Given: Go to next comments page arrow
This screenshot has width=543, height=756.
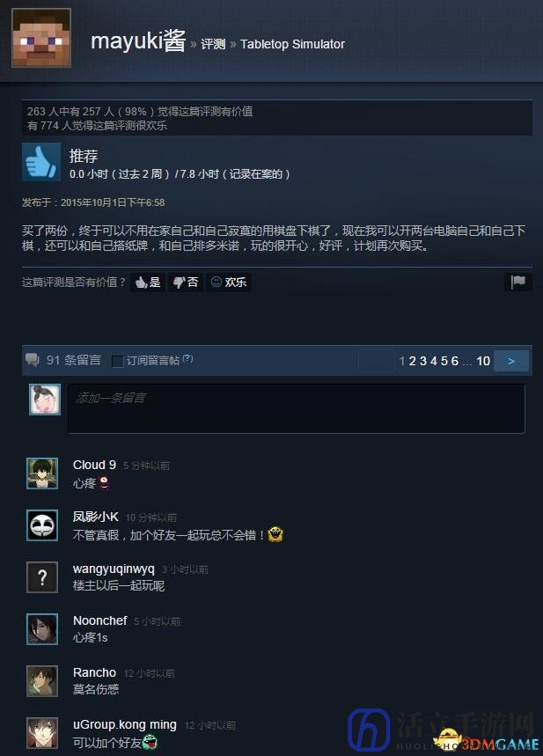Looking at the screenshot, I should 511,361.
